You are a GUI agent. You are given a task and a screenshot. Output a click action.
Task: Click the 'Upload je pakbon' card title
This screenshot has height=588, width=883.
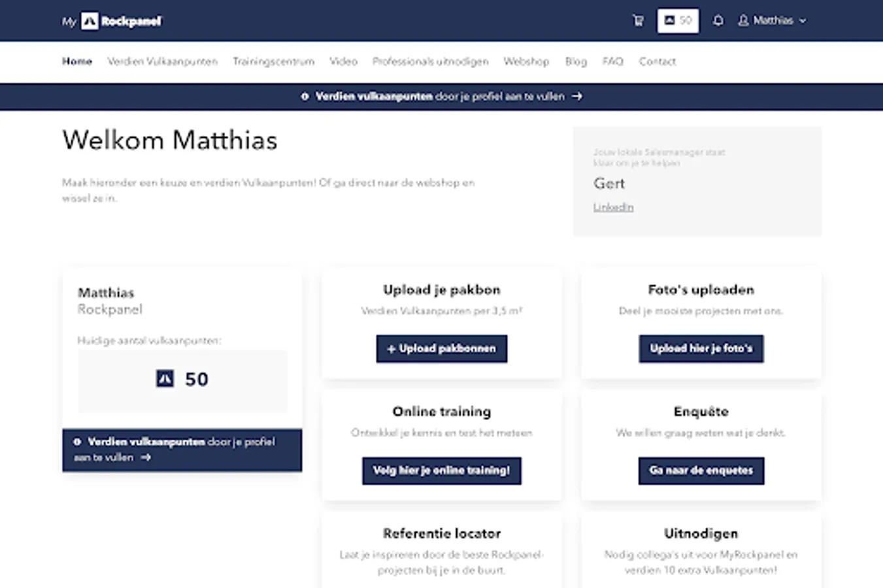coord(442,289)
